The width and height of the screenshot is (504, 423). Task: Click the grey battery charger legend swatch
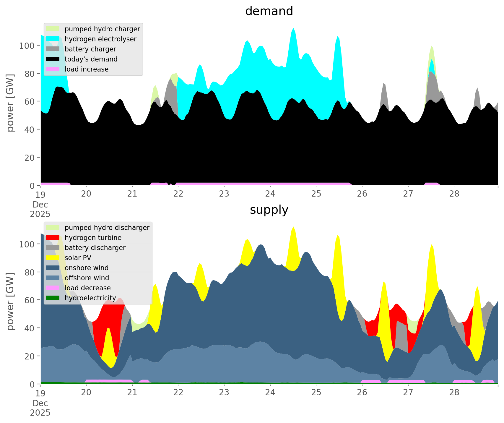tap(53, 49)
